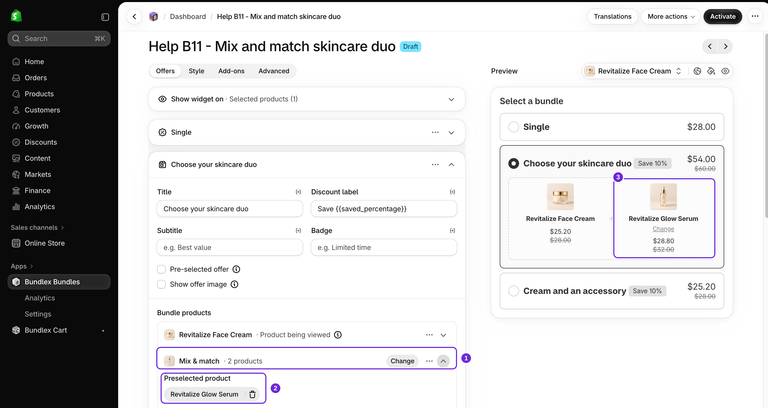Click the Finance bank icon

[x=16, y=191]
